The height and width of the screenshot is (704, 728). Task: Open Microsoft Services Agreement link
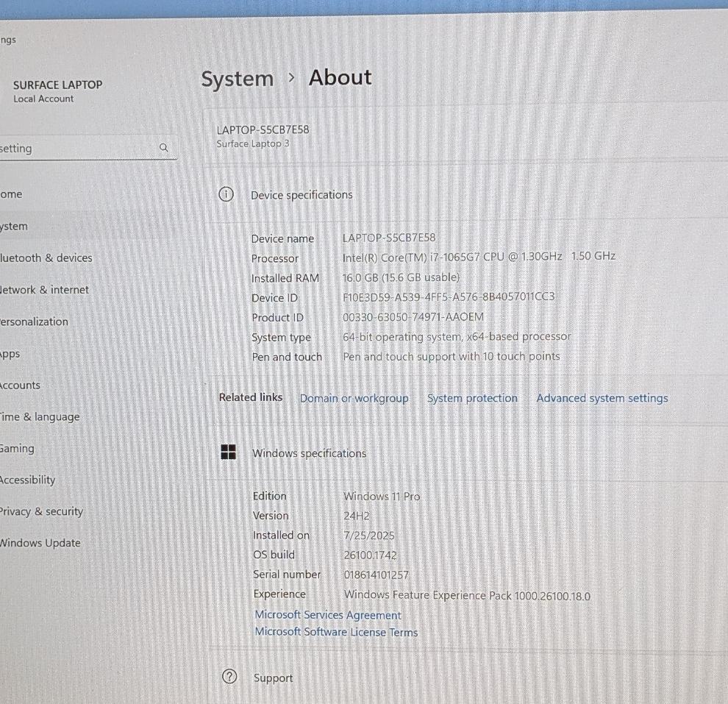(x=328, y=615)
